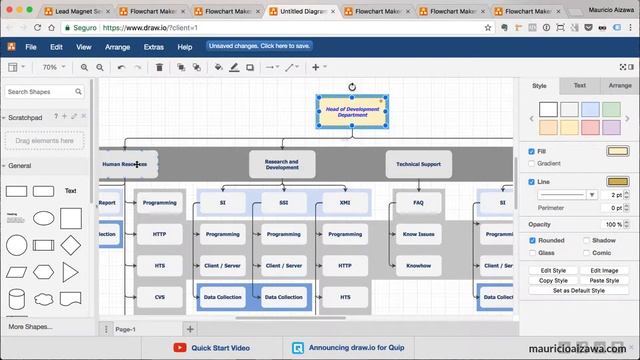This screenshot has width=640, height=360.
Task: Click Unsaved changes save button
Action: tap(259, 46)
